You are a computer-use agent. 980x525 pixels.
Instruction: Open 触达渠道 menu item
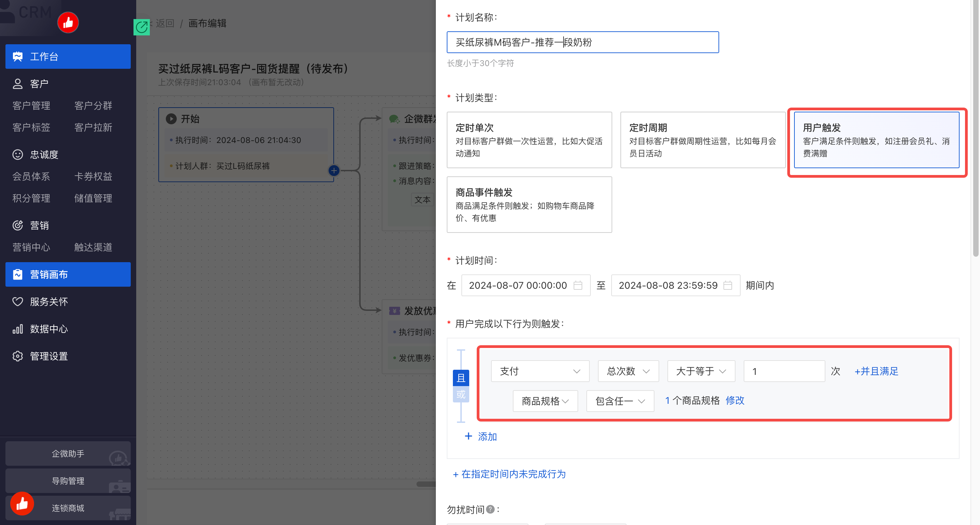pos(93,247)
